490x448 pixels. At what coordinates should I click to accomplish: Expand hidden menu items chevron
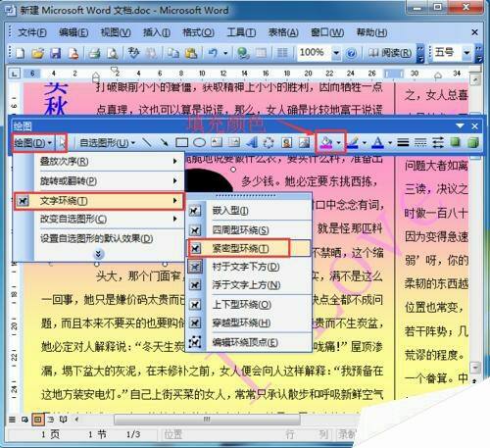point(98,254)
